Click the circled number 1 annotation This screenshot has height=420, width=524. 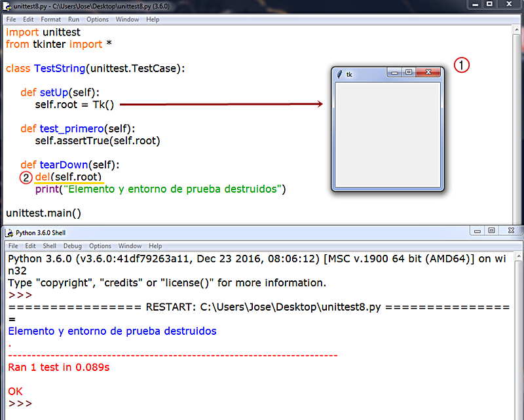click(x=462, y=65)
